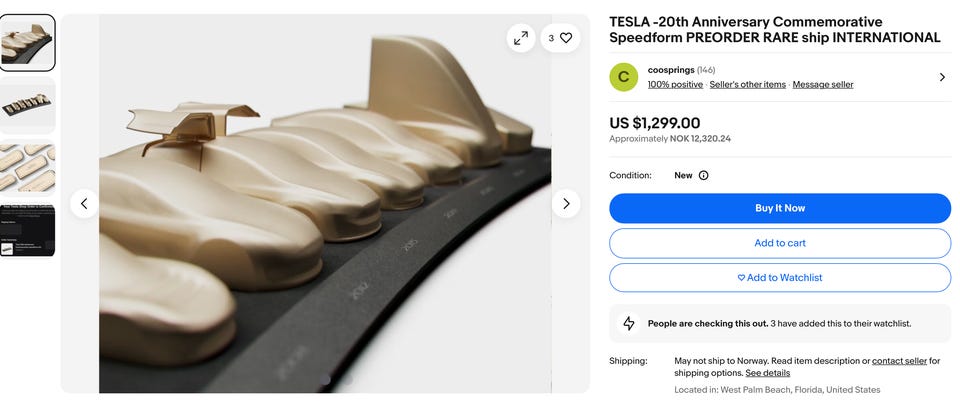Click the coosprings seller avatar
This screenshot has height=406, width=960.
click(x=624, y=77)
